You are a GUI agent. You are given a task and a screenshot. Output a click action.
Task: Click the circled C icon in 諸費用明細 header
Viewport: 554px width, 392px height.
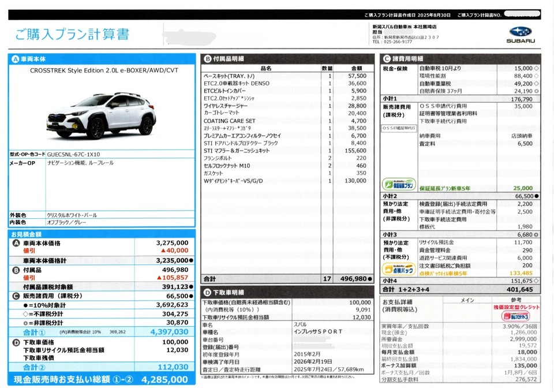pos(387,59)
